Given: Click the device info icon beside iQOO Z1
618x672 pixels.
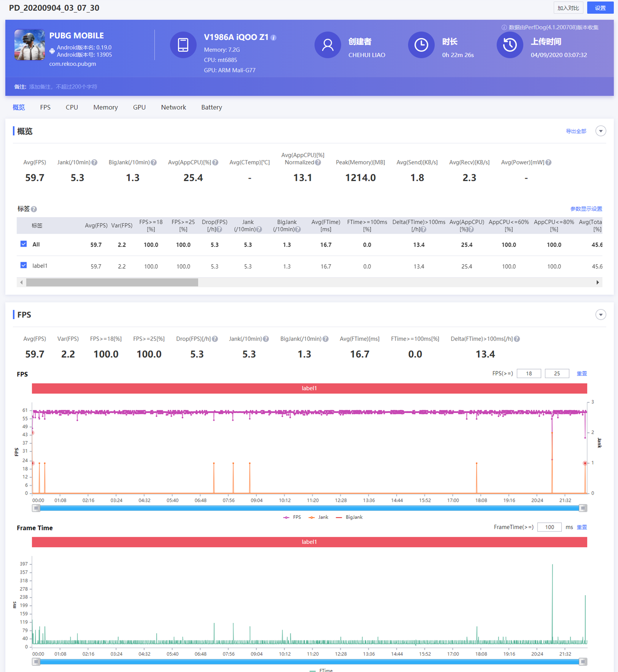Looking at the screenshot, I should (x=273, y=38).
